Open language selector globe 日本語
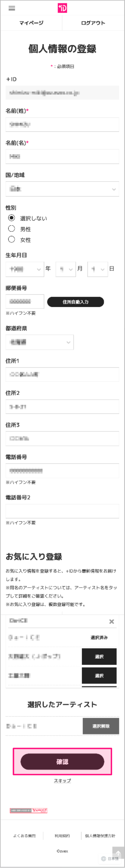 click(110, 859)
